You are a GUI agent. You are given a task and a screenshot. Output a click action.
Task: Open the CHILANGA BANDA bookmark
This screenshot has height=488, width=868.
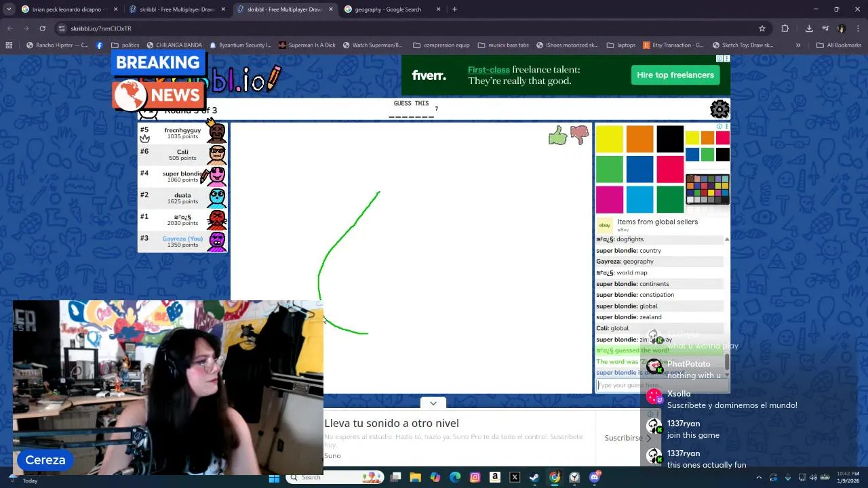174,45
